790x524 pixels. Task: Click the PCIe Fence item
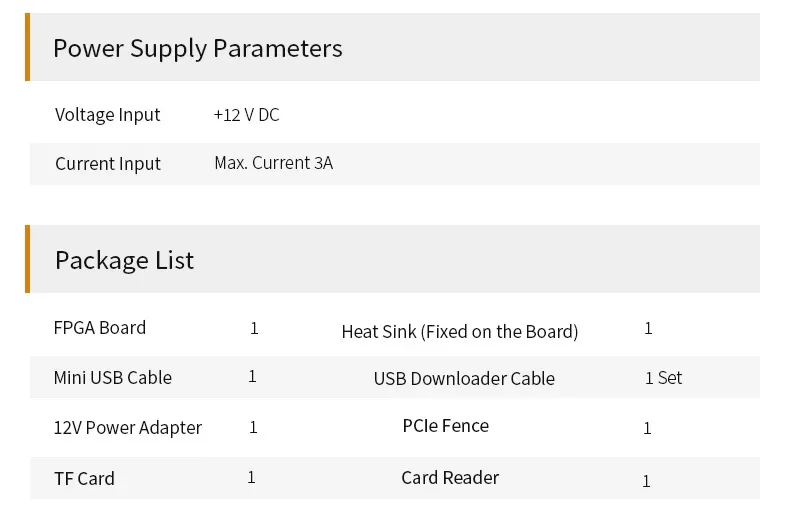(x=445, y=426)
